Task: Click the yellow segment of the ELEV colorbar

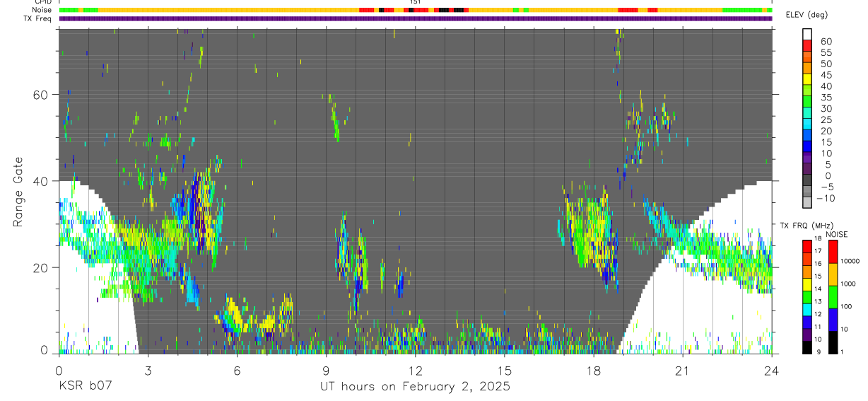Action: (807, 80)
